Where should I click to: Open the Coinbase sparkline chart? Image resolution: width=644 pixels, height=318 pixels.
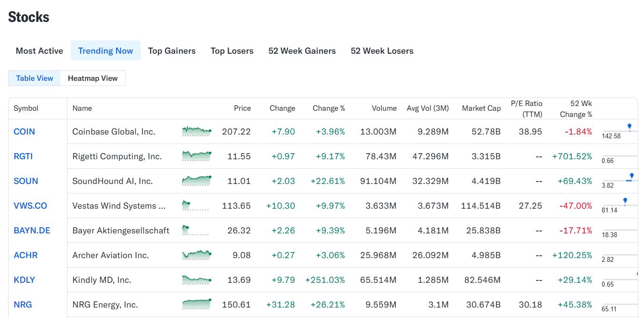[196, 131]
